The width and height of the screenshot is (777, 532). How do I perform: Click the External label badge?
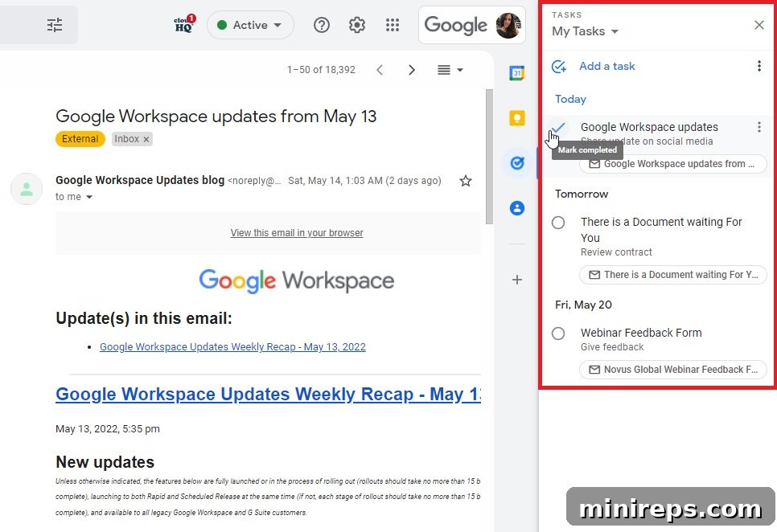click(80, 139)
